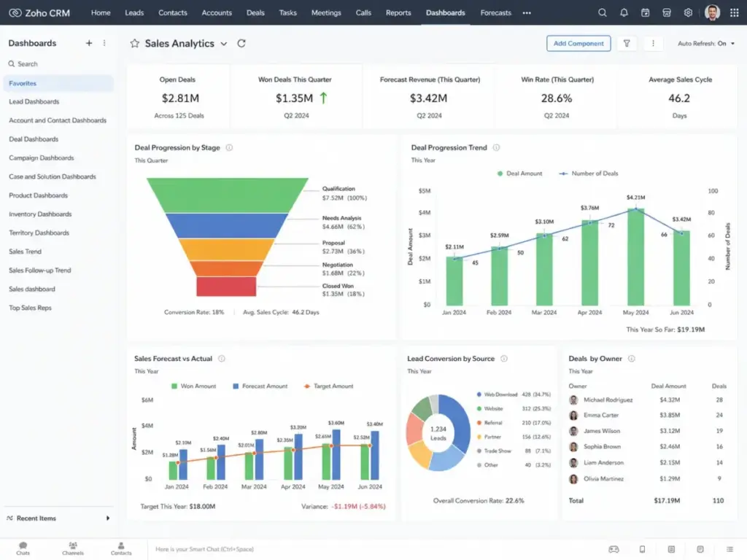Open Sales Follow-up Trend dashboard
Viewport: 747px width, 560px height.
[x=40, y=270]
